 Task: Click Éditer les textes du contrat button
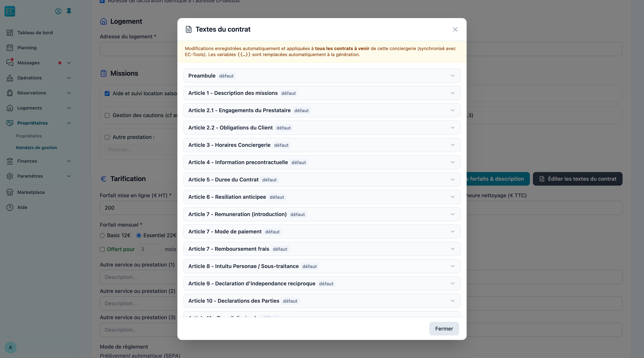tap(578, 179)
